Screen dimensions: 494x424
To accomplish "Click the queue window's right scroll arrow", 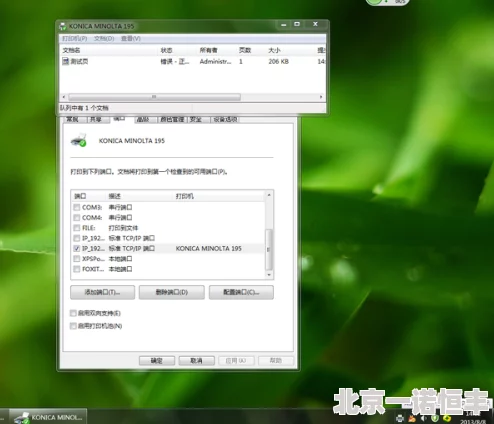I will (321, 97).
